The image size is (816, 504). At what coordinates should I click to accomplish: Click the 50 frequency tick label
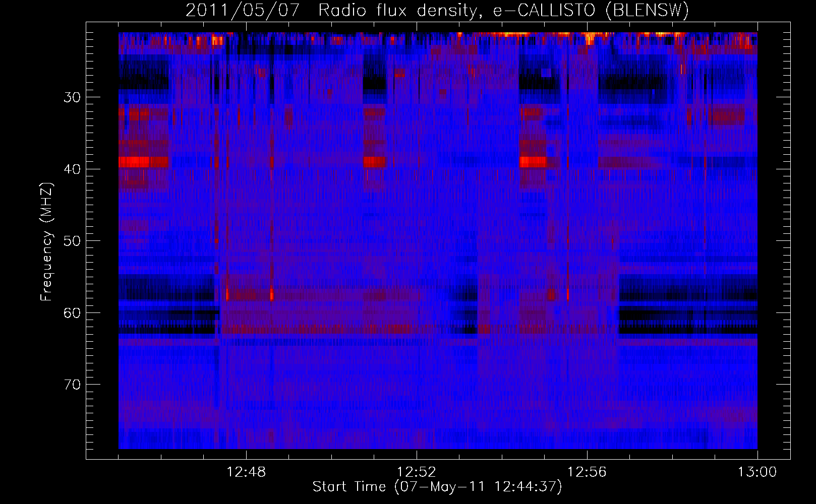pos(72,241)
